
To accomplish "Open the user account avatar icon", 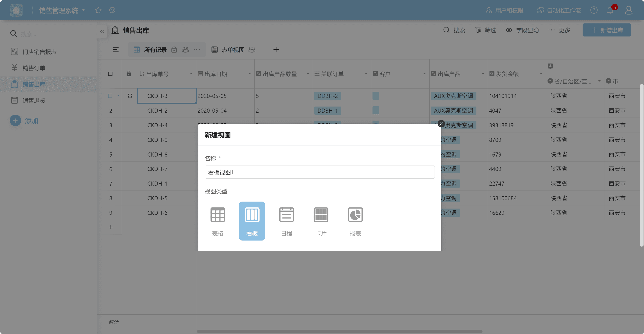I will [x=628, y=10].
